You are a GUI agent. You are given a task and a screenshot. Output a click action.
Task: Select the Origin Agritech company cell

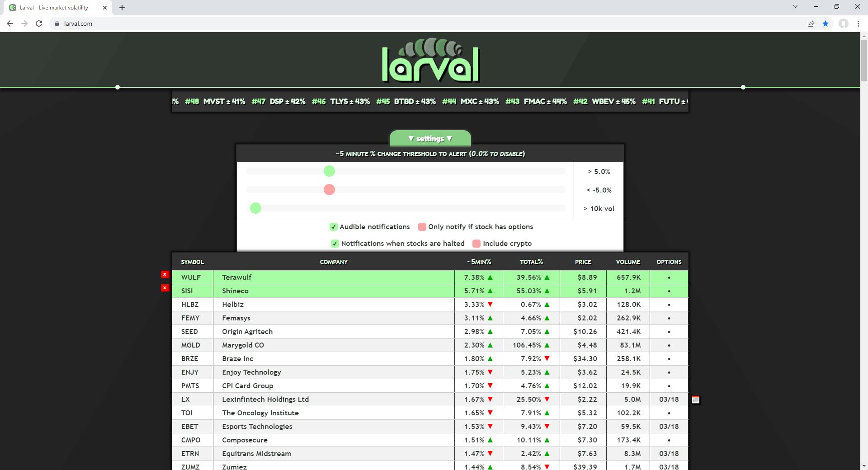pos(334,332)
